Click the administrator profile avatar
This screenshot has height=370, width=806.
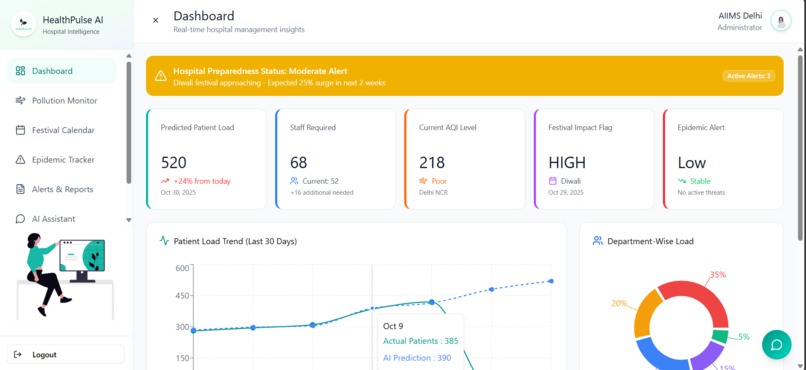781,21
